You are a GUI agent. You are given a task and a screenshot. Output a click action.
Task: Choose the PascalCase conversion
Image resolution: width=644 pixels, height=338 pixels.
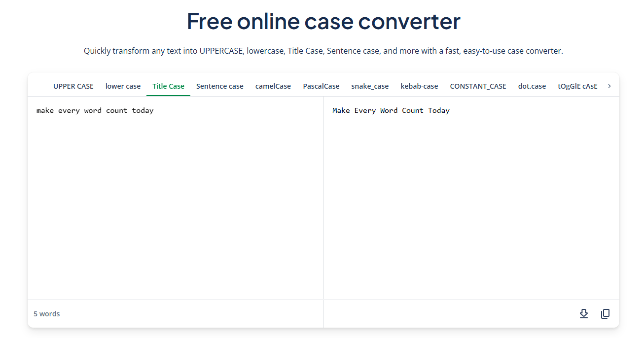coord(321,86)
